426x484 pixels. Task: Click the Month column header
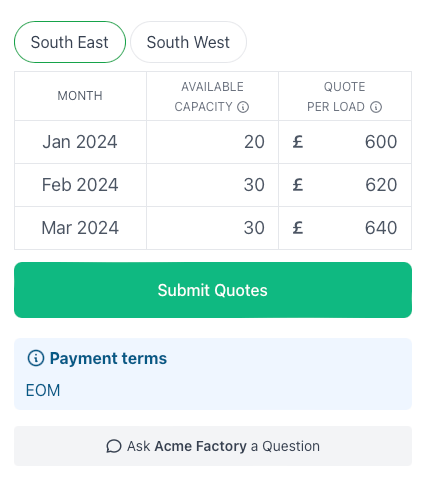(x=80, y=96)
